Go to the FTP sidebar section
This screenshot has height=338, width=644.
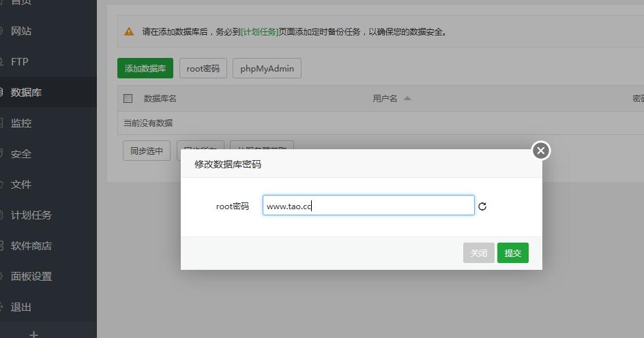(x=20, y=62)
